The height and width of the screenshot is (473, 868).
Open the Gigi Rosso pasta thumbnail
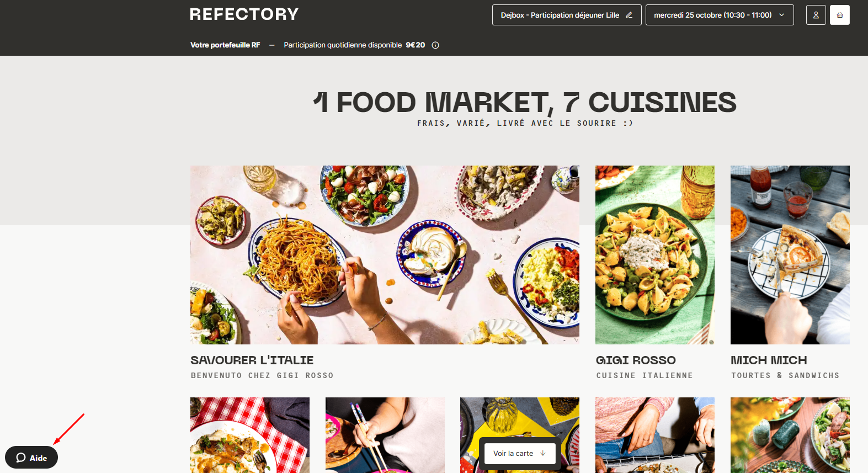click(x=655, y=255)
